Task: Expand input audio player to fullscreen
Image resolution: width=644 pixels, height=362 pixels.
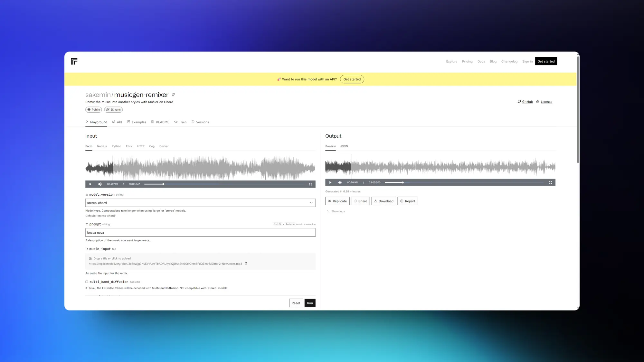Action: 311,184
